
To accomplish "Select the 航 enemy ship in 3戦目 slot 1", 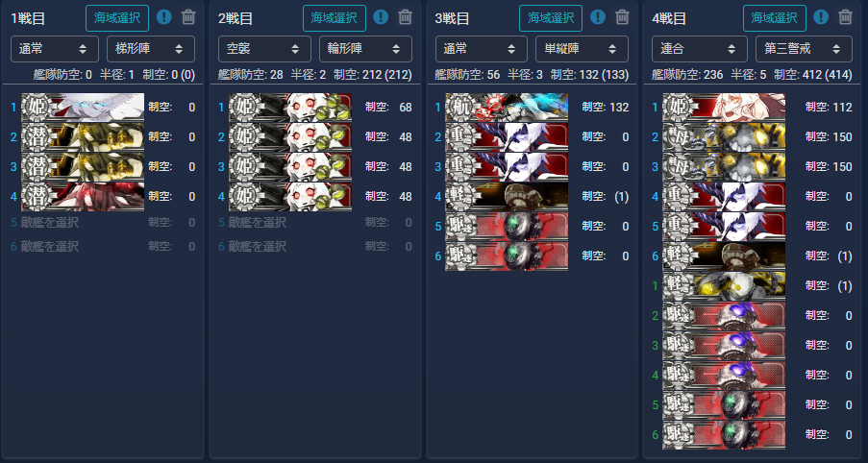I will [507, 108].
